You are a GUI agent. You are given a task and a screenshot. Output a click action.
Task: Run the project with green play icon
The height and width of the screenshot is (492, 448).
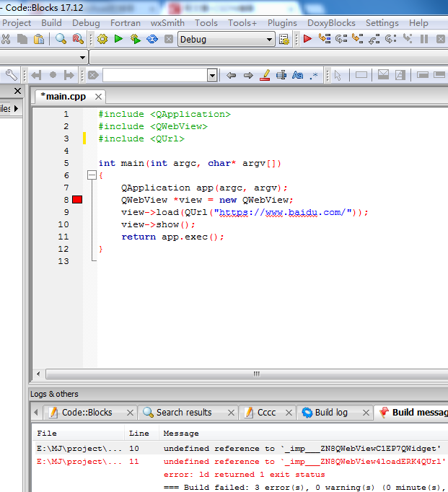click(x=118, y=39)
